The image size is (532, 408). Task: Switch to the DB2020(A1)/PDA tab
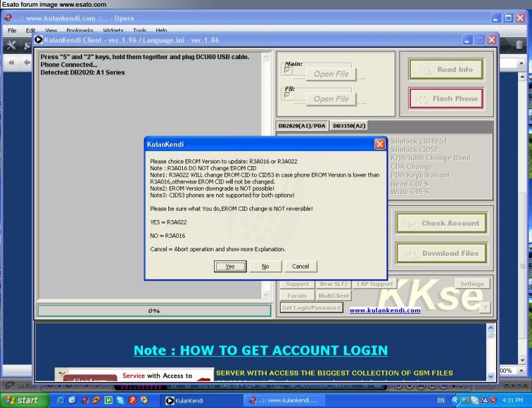click(x=302, y=126)
